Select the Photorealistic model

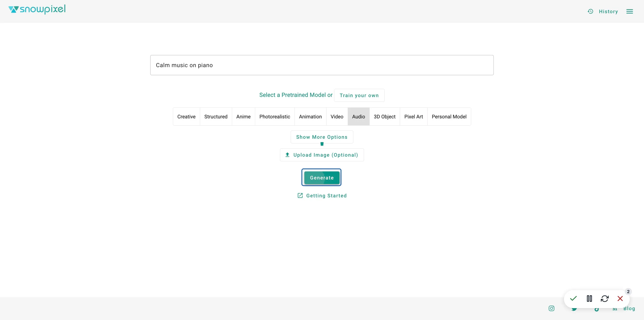275,116
